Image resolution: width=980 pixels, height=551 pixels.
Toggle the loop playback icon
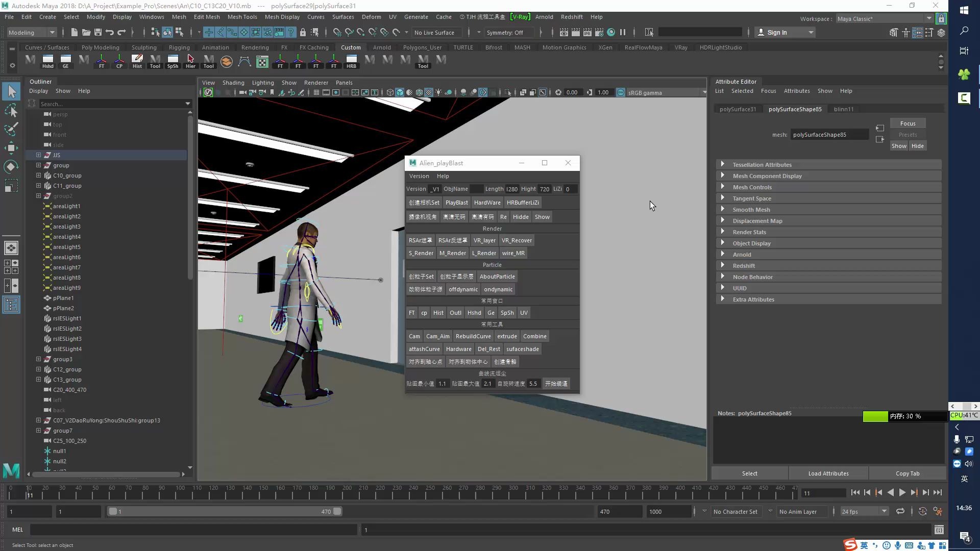[900, 511]
